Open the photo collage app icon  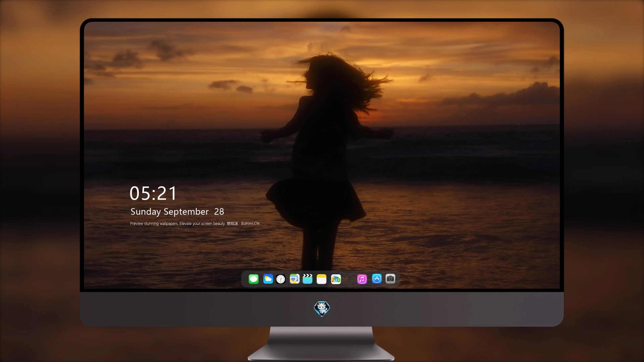click(336, 279)
